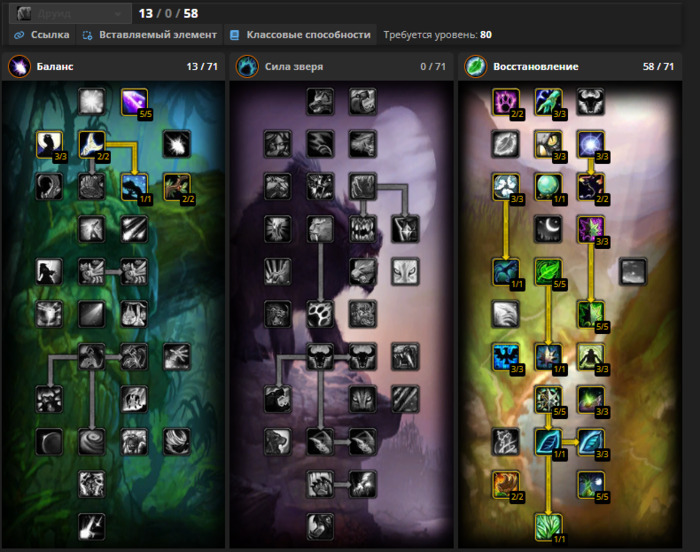Select the Сила зверя tree header
The image size is (700, 552).
click(342, 67)
